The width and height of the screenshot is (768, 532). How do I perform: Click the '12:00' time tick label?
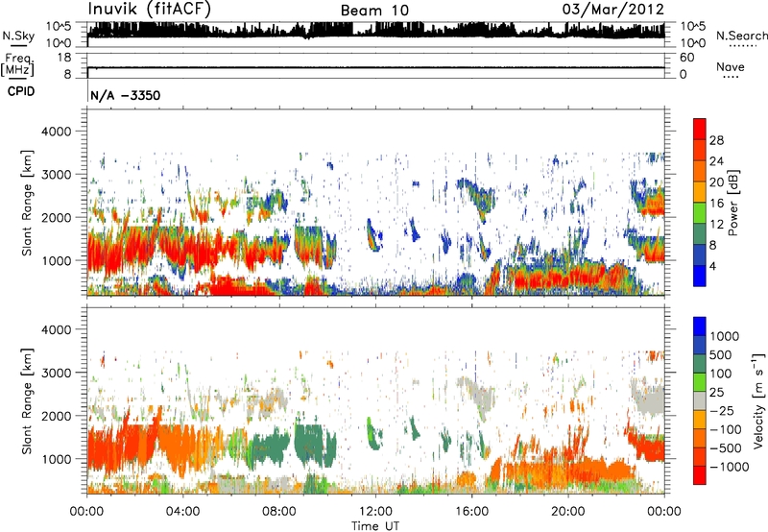click(x=375, y=512)
